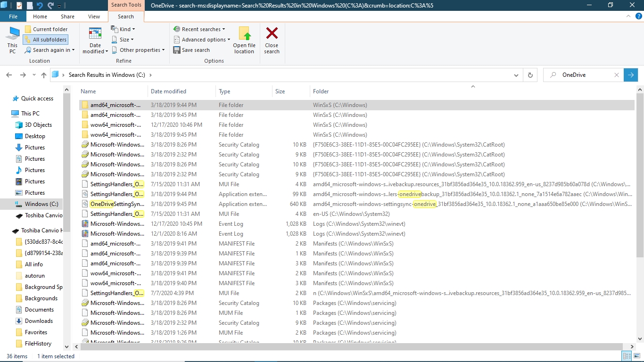Viewport: 644px width, 362px height.
Task: Open Recent searches dropdown
Action: (199, 29)
